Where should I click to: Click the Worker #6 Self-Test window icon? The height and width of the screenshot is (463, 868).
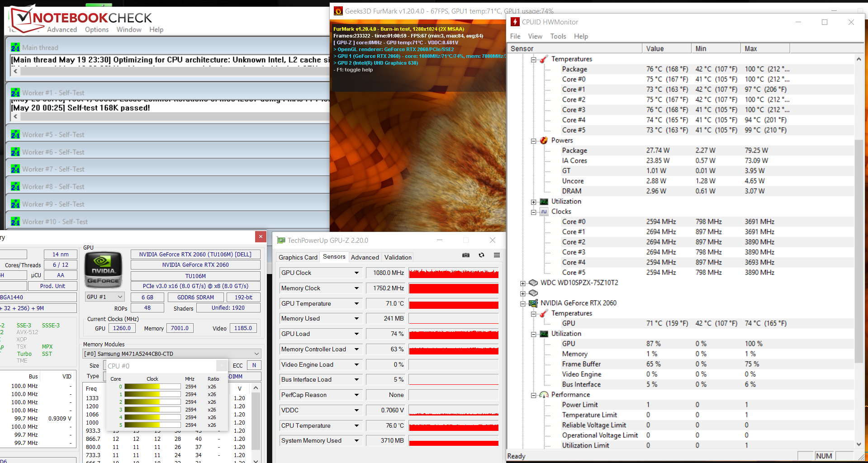click(15, 152)
